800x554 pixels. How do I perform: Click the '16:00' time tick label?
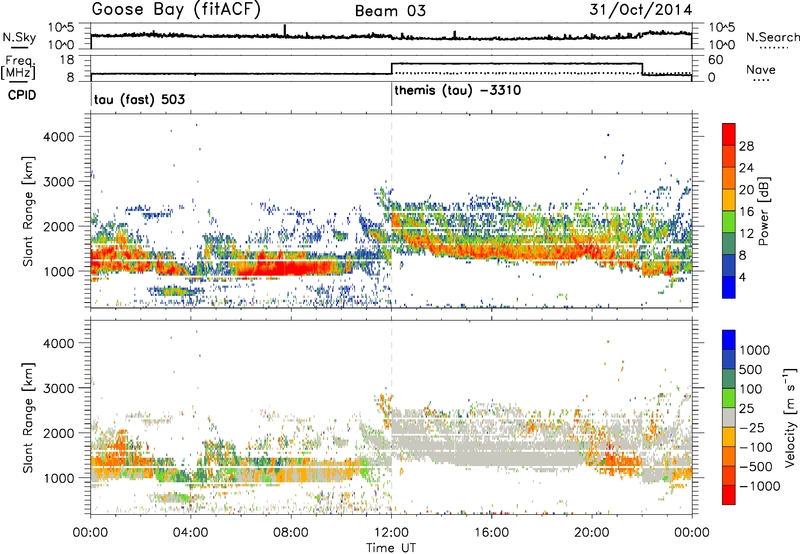[491, 533]
